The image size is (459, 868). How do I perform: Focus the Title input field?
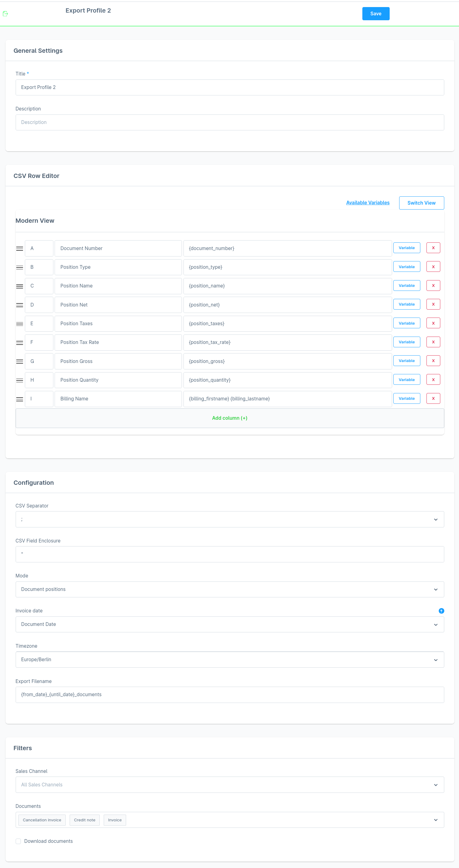[229, 87]
